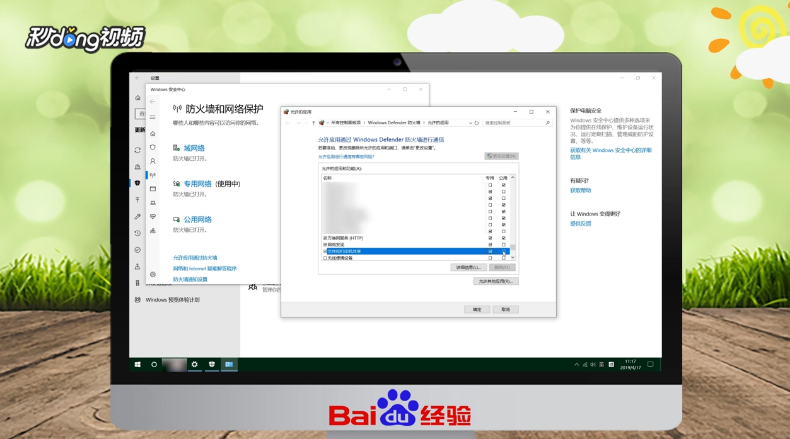Viewport: 790px width, 439px height.
Task: Open hamburger menu in Windows Security Center
Action: click(153, 117)
